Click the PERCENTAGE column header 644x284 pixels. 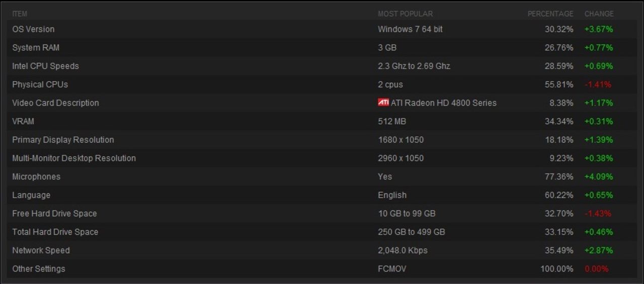coord(550,14)
